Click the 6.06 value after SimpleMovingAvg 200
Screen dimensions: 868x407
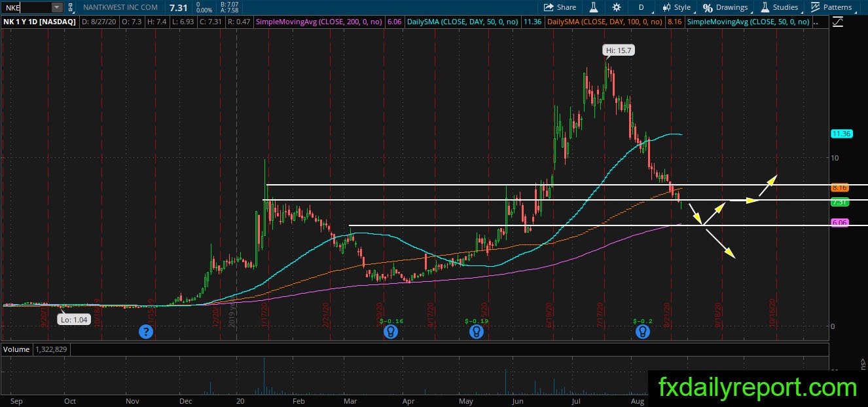tap(394, 22)
